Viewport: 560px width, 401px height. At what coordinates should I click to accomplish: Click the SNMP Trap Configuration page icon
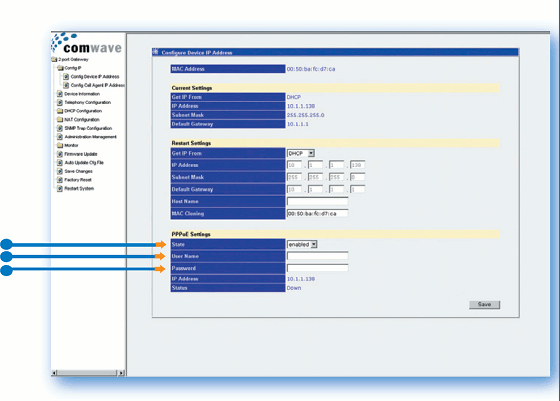click(x=60, y=128)
